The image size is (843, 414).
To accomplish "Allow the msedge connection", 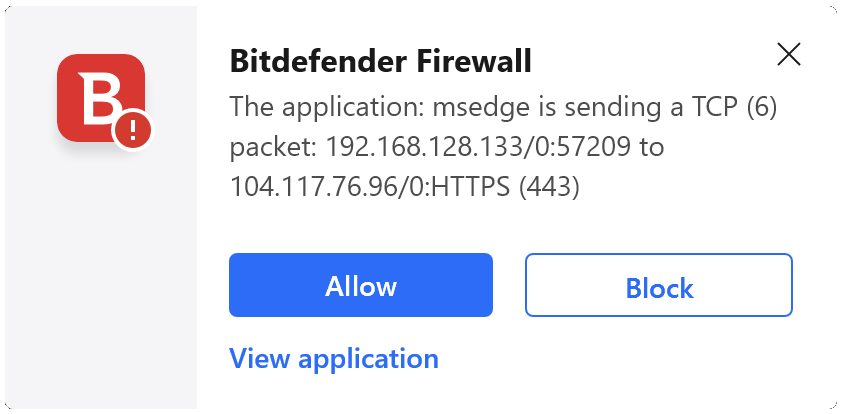I will click(361, 286).
